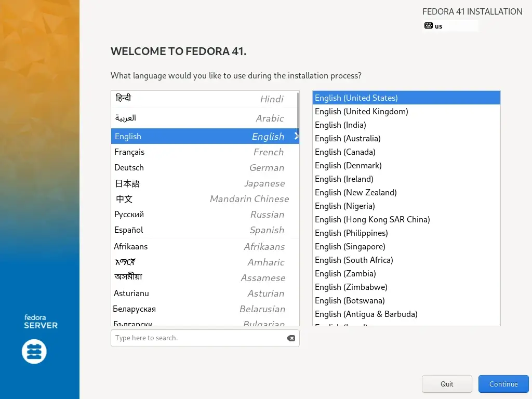Select English (Philippines) locale
This screenshot has width=532, height=399.
click(x=406, y=233)
